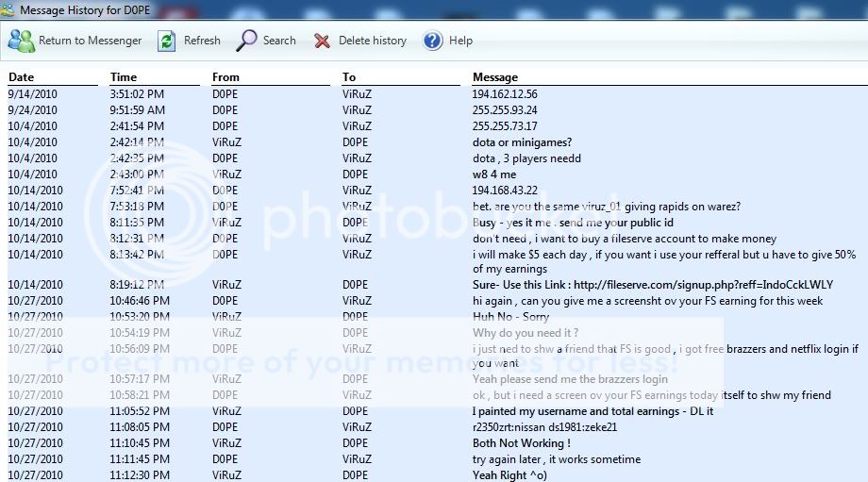Viewport: 868px width, 482px height.
Task: Click the To column header
Action: click(349, 77)
